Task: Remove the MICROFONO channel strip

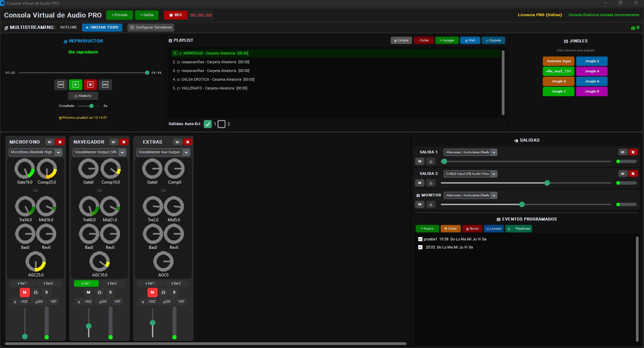Action: pyautogui.click(x=60, y=142)
